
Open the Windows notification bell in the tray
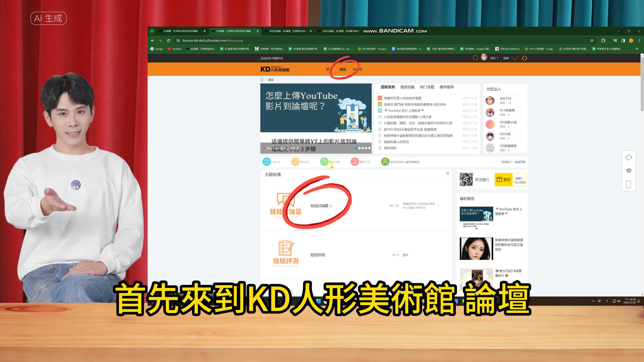[x=639, y=301]
